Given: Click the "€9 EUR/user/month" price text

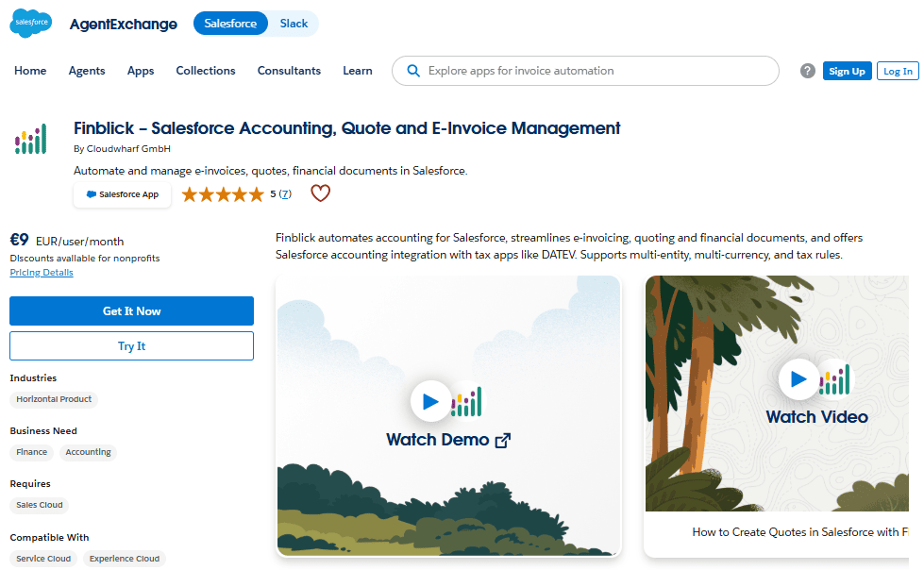Looking at the screenshot, I should (67, 240).
